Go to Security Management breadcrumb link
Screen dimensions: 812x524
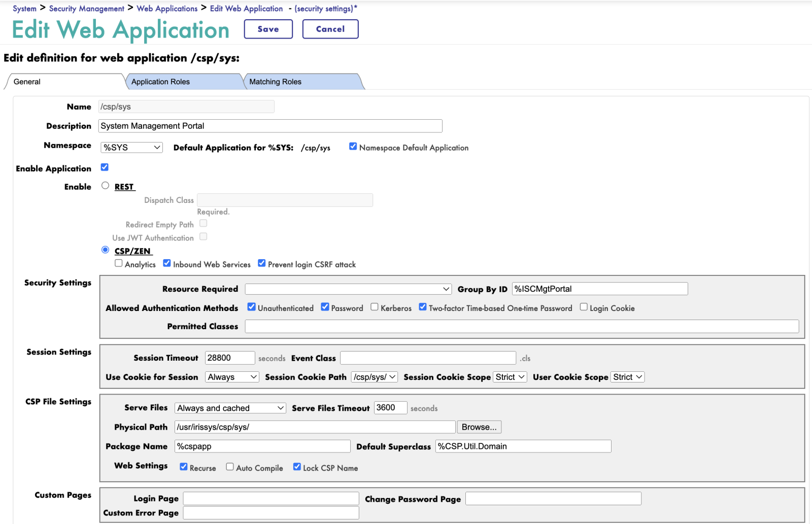(x=86, y=9)
